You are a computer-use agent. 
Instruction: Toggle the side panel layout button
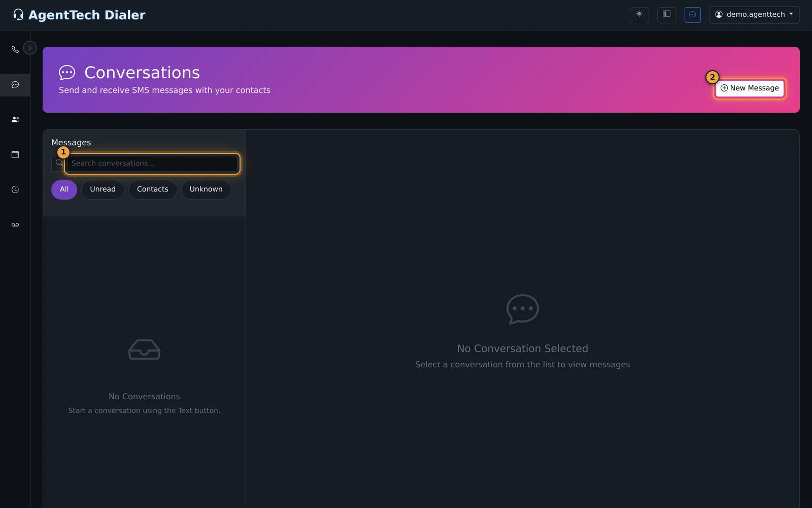[x=666, y=15]
